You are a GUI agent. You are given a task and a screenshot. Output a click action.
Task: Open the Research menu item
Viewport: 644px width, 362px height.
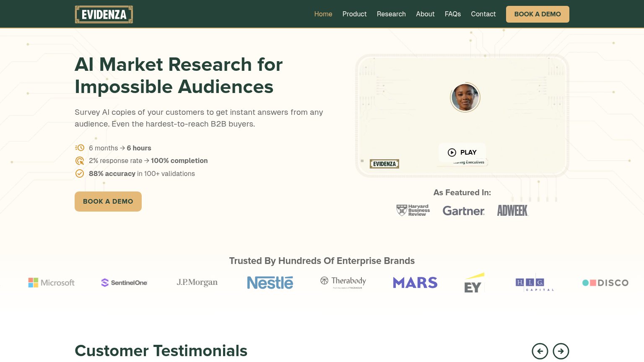pos(391,14)
